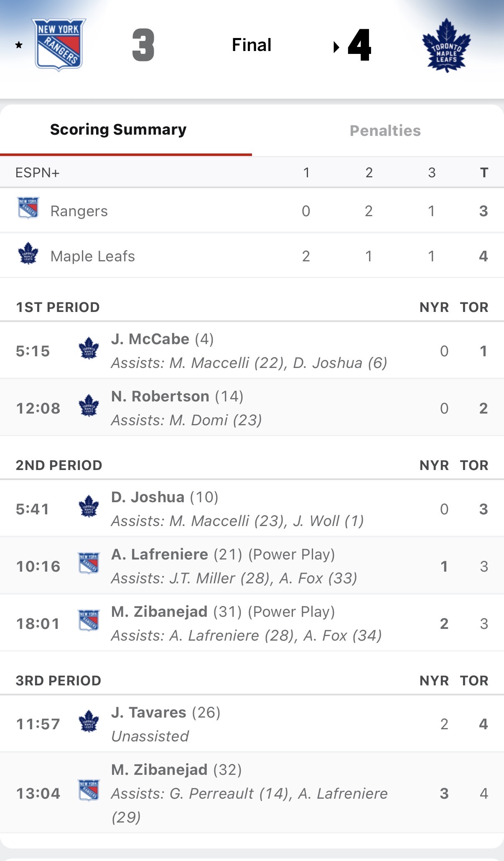Switch to the Penalties tab
The height and width of the screenshot is (861, 504).
click(385, 131)
